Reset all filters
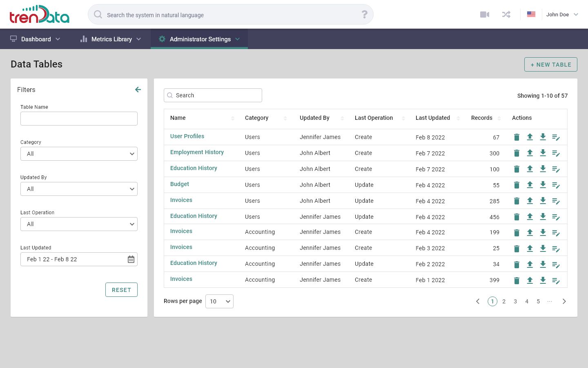The width and height of the screenshot is (588, 368). coord(121,290)
